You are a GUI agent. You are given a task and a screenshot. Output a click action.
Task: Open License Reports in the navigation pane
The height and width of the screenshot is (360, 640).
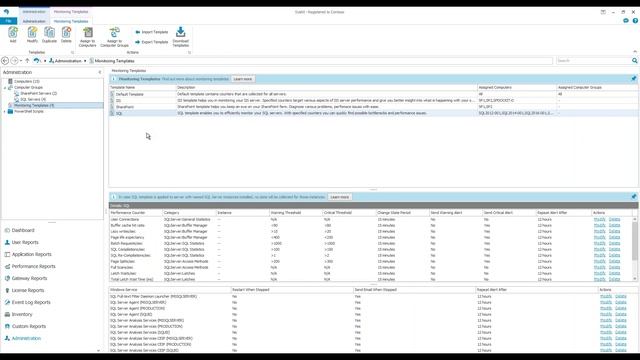click(x=24, y=290)
